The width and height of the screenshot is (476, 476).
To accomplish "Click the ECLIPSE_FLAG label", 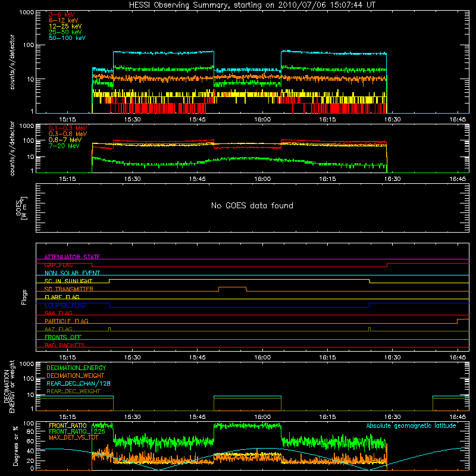I will click(x=65, y=305).
